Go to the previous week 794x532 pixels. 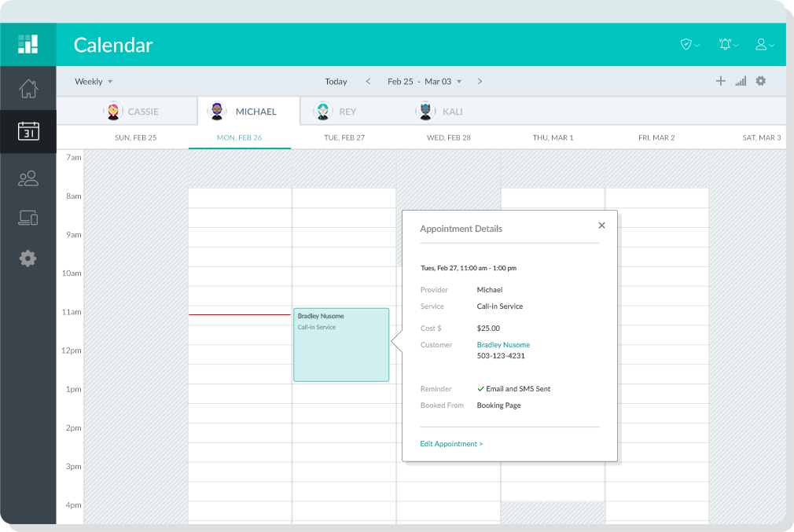(x=368, y=82)
